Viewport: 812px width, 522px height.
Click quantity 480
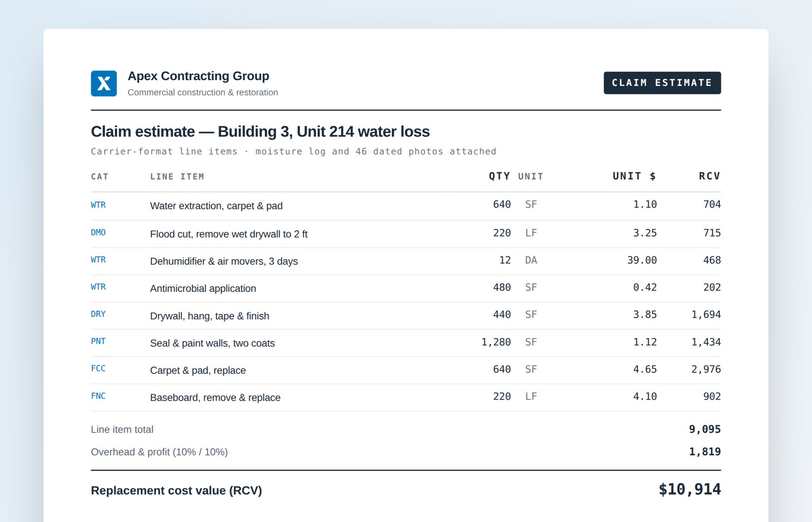[x=502, y=287]
